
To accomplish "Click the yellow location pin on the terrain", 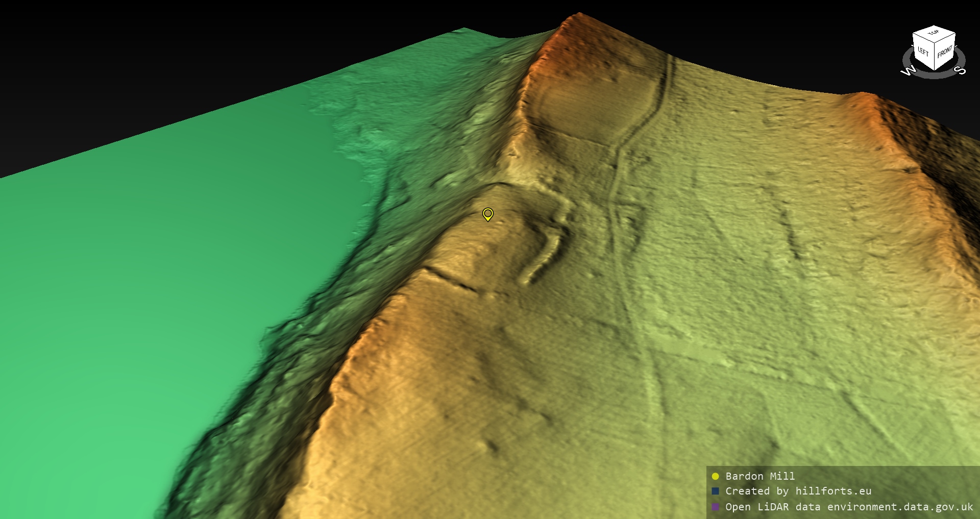I will (488, 213).
